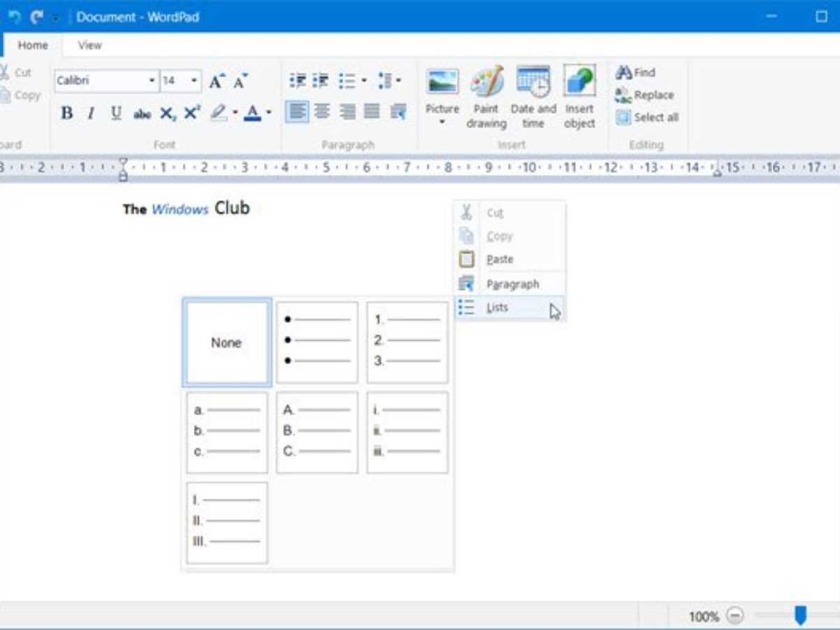Image resolution: width=840 pixels, height=630 pixels.
Task: Align text right
Action: tap(347, 111)
